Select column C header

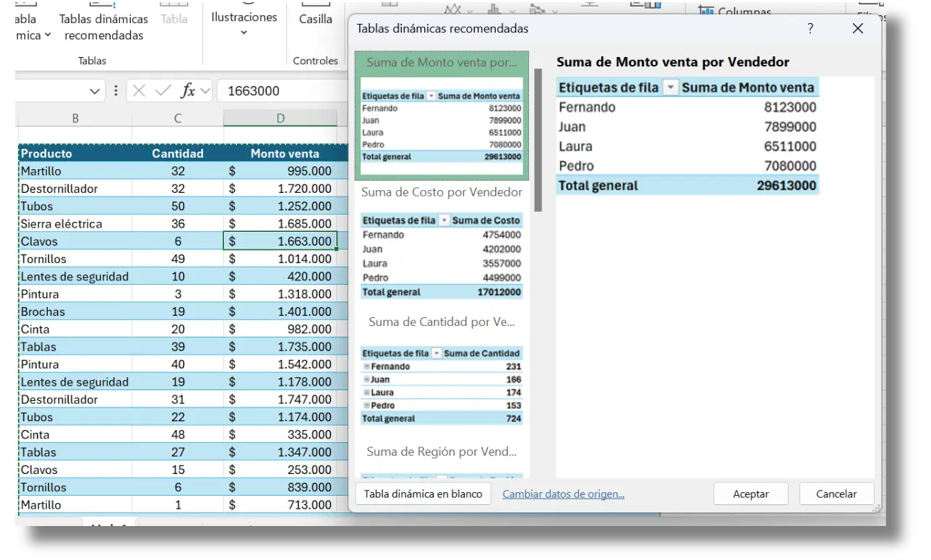tap(178, 119)
